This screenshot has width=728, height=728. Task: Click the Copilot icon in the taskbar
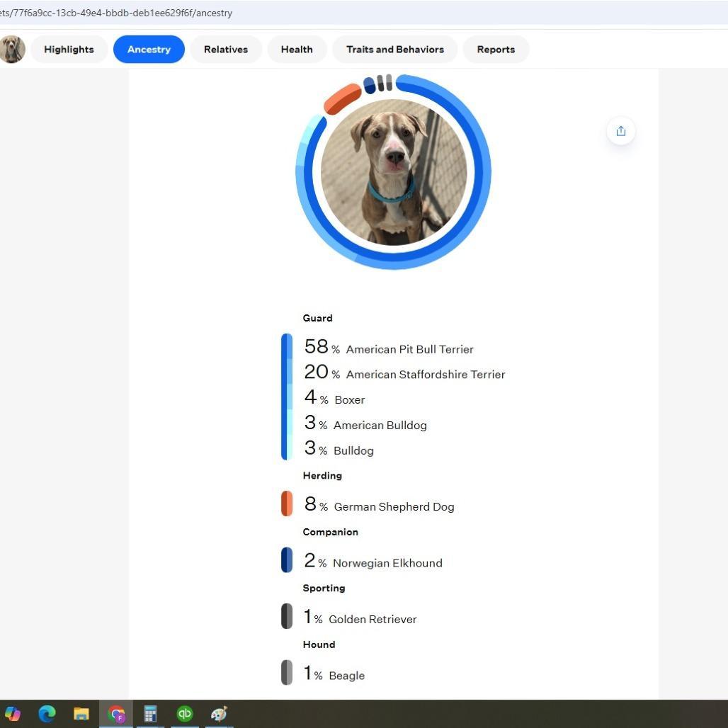click(13, 714)
